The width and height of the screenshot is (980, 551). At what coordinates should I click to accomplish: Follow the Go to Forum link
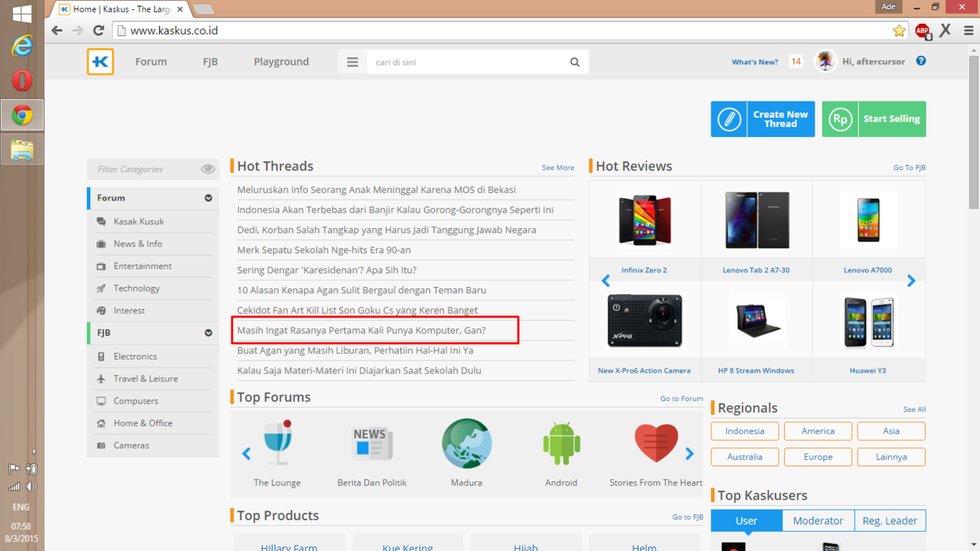681,399
